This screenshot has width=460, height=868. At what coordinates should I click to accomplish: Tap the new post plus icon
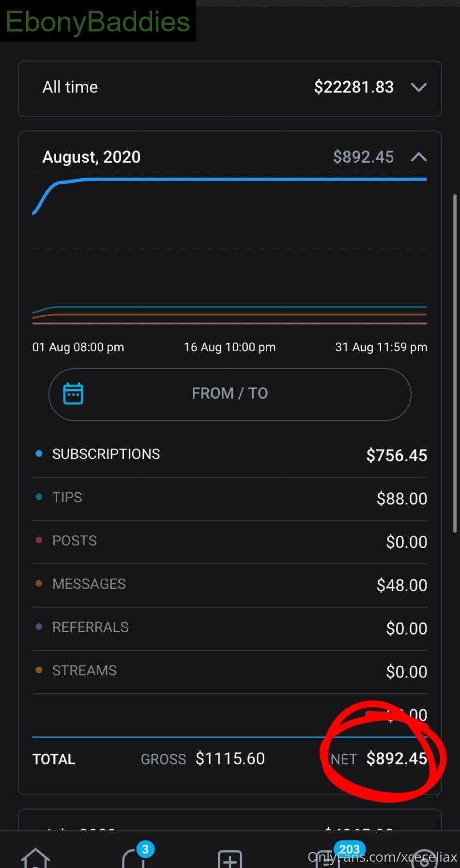(x=230, y=859)
